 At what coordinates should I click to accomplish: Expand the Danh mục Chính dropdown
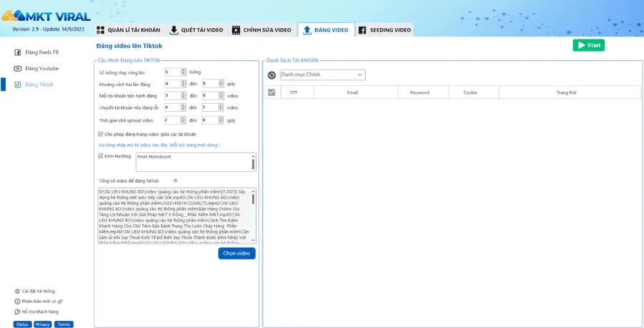tap(323, 74)
